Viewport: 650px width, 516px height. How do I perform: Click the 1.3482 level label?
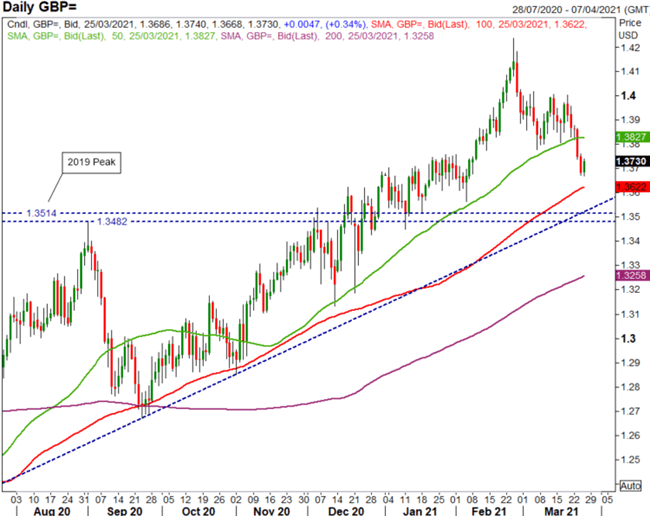(112, 222)
